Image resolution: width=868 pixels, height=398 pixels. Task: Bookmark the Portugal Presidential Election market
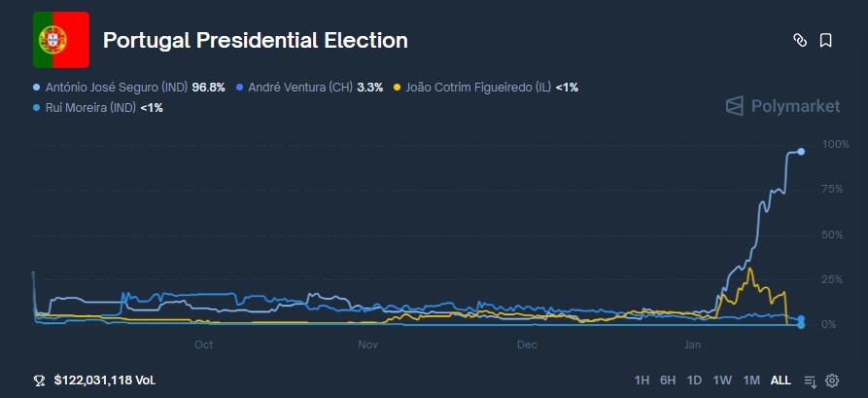point(825,41)
